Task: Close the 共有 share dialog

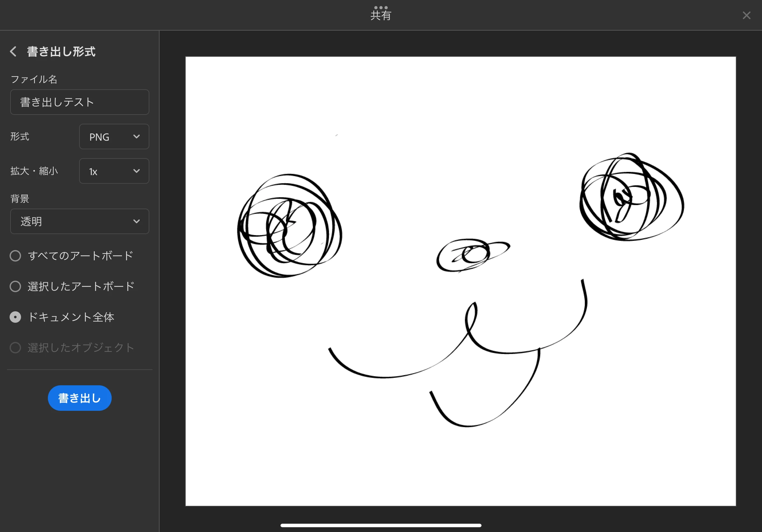Action: pos(746,15)
